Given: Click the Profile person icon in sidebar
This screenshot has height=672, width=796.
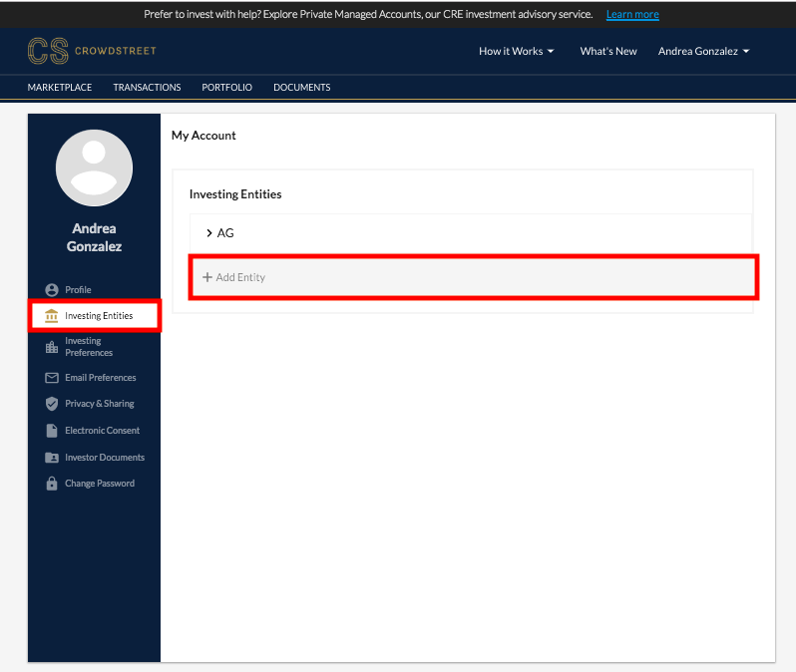Looking at the screenshot, I should coord(52,290).
